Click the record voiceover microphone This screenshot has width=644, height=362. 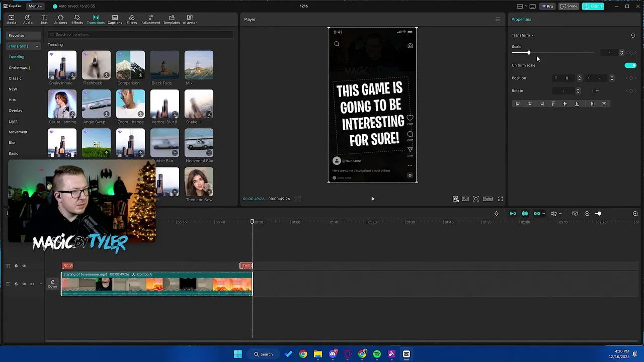[496, 214]
